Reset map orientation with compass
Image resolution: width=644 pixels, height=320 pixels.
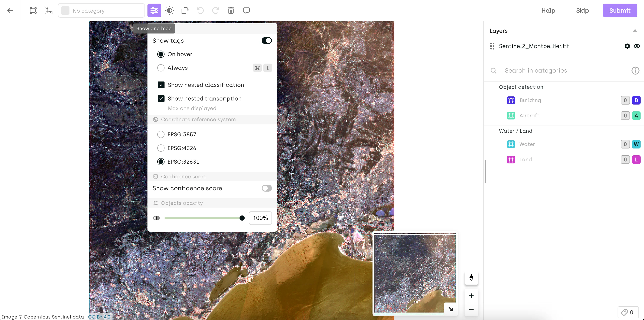471,278
